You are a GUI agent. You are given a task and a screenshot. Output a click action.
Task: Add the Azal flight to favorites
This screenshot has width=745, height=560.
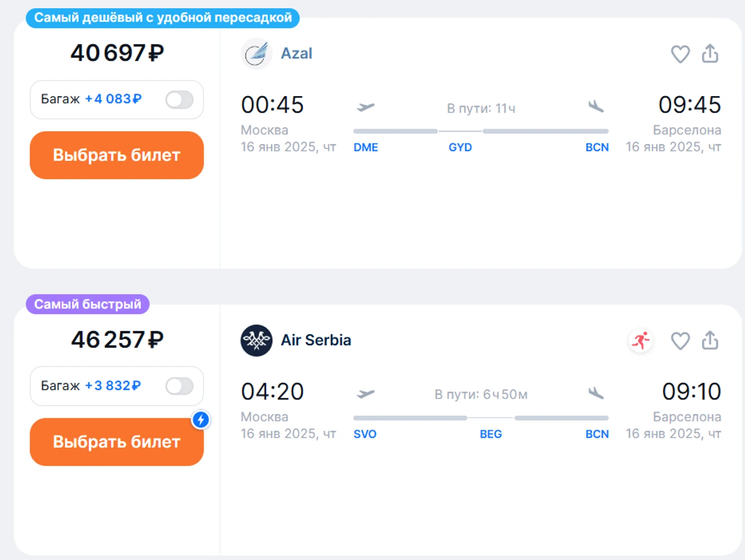680,54
